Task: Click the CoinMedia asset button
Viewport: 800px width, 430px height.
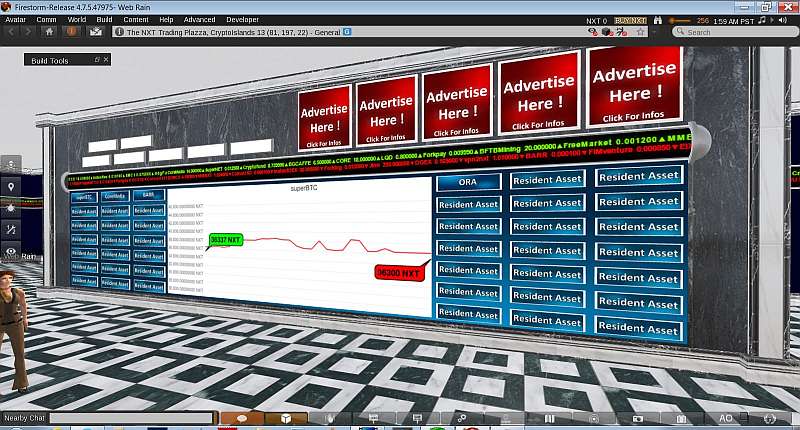Action: pos(115,196)
